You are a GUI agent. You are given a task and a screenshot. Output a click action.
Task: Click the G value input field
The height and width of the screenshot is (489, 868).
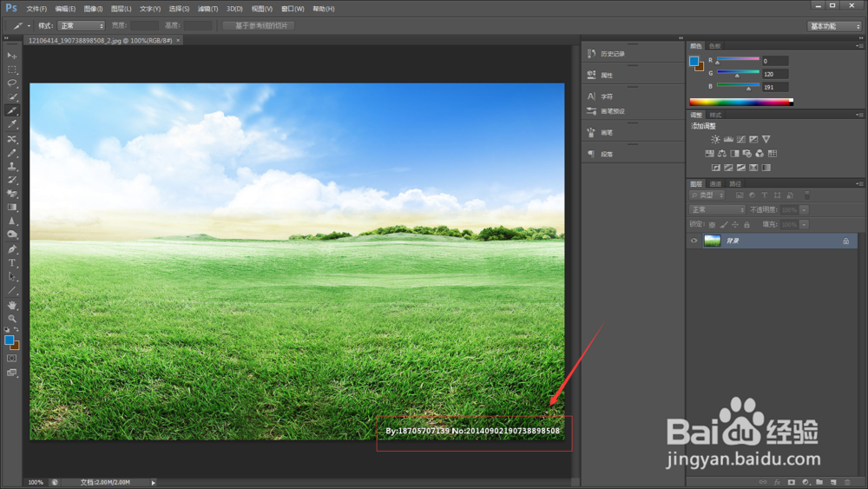click(x=775, y=74)
